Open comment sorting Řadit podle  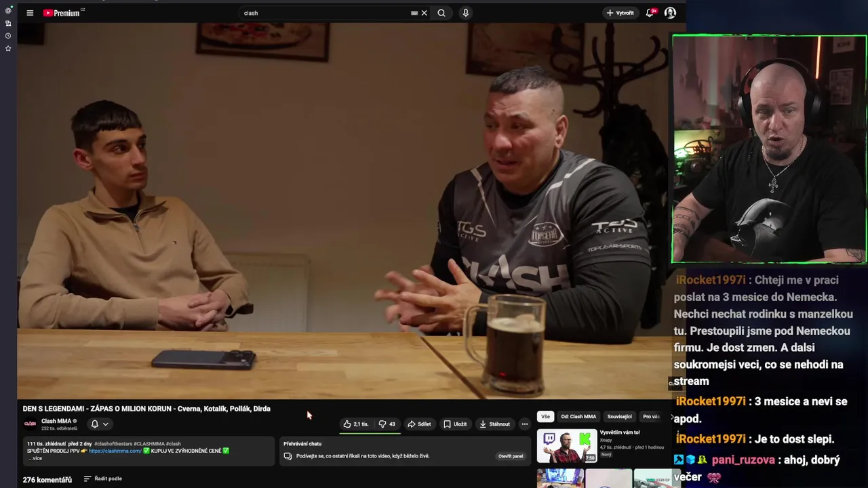pyautogui.click(x=103, y=479)
